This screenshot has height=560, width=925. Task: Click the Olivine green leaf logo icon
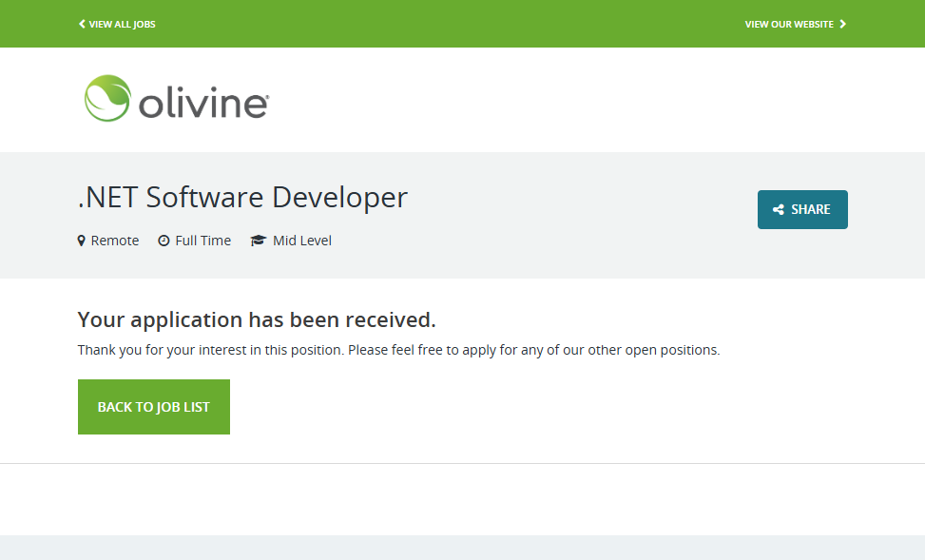(106, 99)
